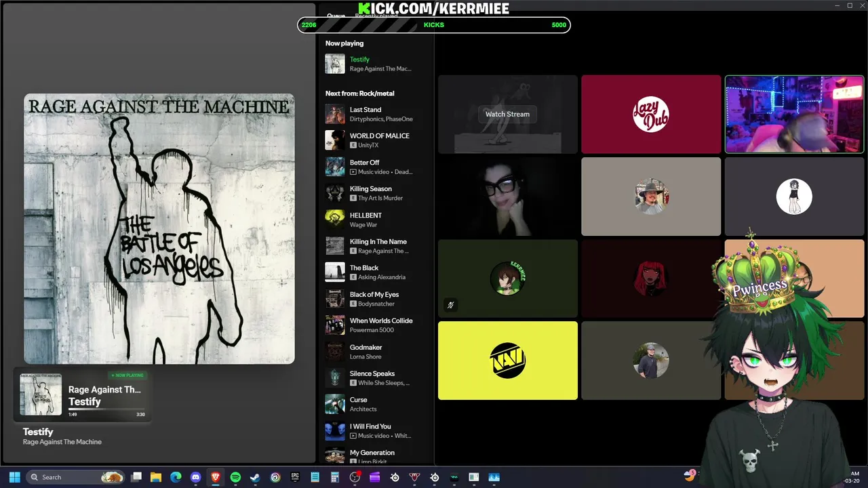The image size is (868, 488).
Task: Open the Windows Start menu
Action: pos(15,477)
